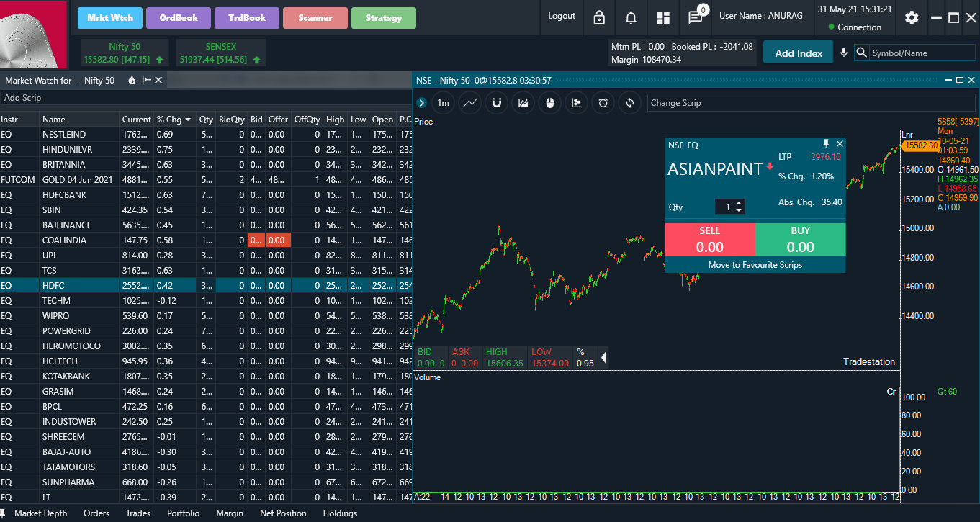Click the SELL button for ASIANPAINT

(709, 239)
